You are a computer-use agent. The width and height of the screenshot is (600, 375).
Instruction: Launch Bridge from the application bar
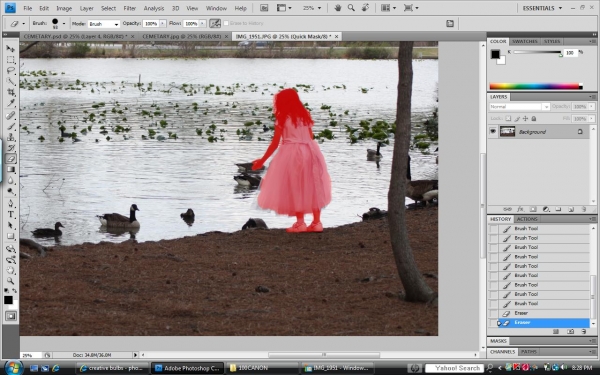coord(264,8)
